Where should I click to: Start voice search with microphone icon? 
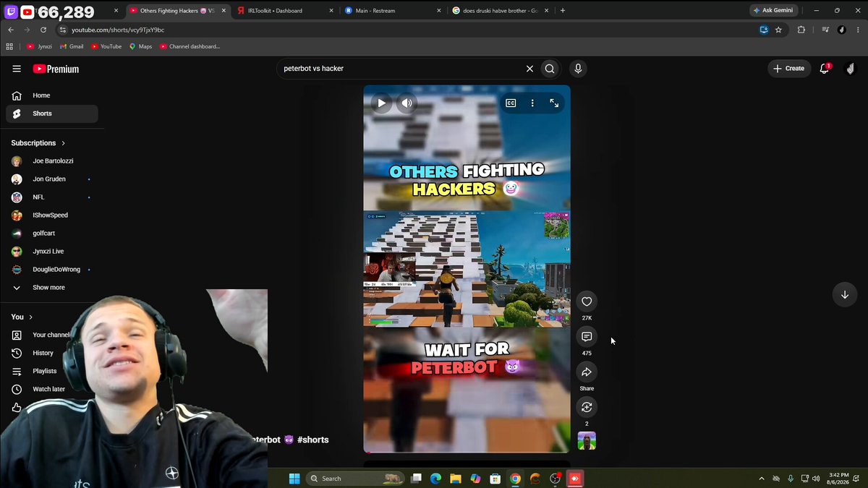[577, 69]
